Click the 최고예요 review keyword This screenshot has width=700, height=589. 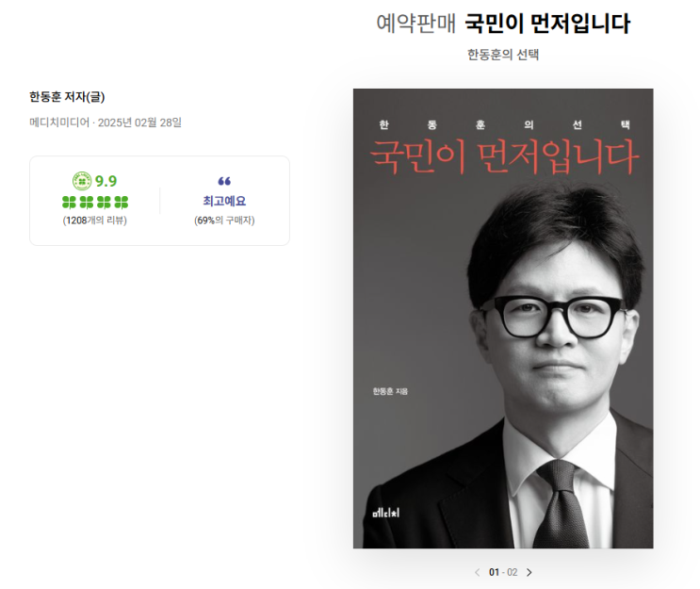tap(224, 201)
